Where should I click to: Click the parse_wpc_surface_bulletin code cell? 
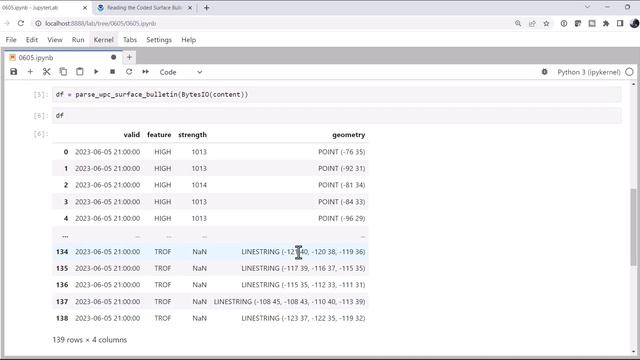337,95
